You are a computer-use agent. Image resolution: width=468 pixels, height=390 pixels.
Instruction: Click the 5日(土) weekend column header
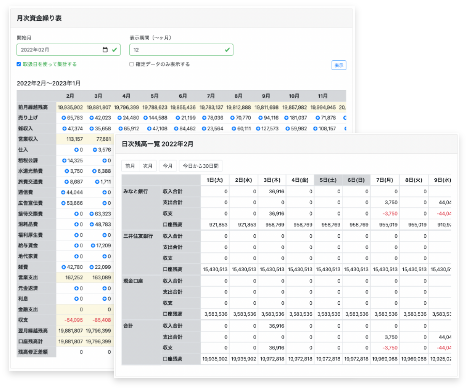tap(328, 180)
